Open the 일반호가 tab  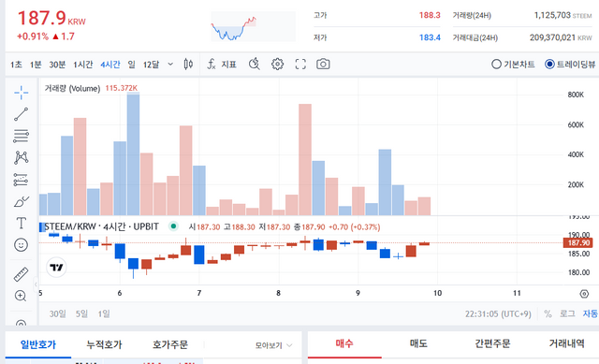pyautogui.click(x=38, y=345)
